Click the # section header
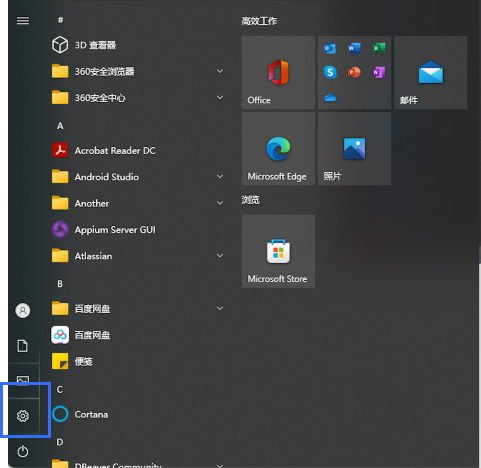This screenshot has width=481, height=468. [60, 20]
